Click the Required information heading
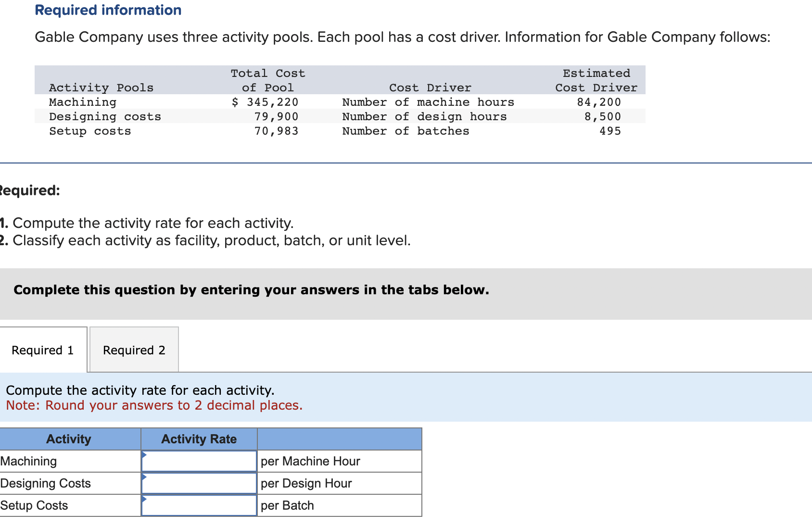The image size is (812, 526). coord(108,10)
